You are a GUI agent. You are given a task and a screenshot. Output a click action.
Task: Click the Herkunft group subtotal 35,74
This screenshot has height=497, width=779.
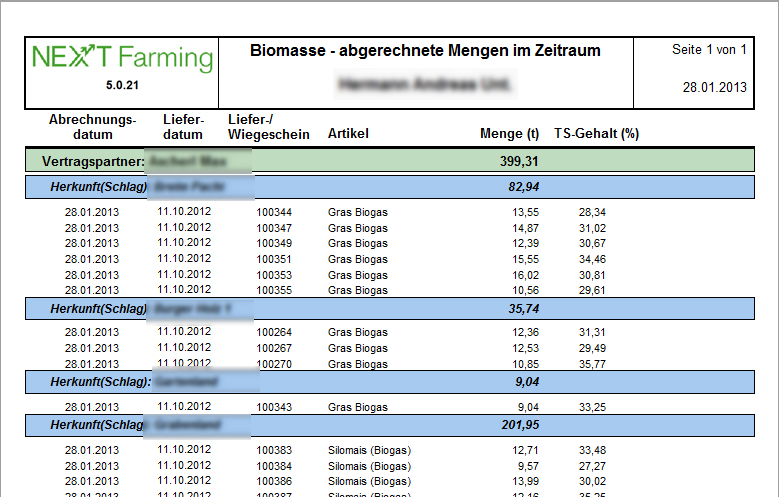(x=523, y=310)
